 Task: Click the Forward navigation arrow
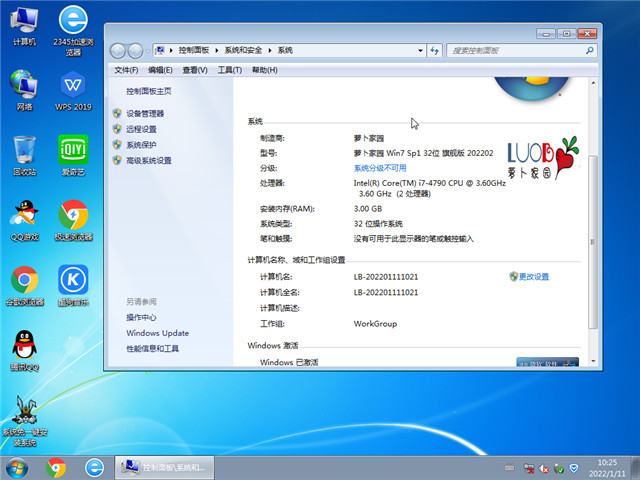pyautogui.click(x=135, y=51)
